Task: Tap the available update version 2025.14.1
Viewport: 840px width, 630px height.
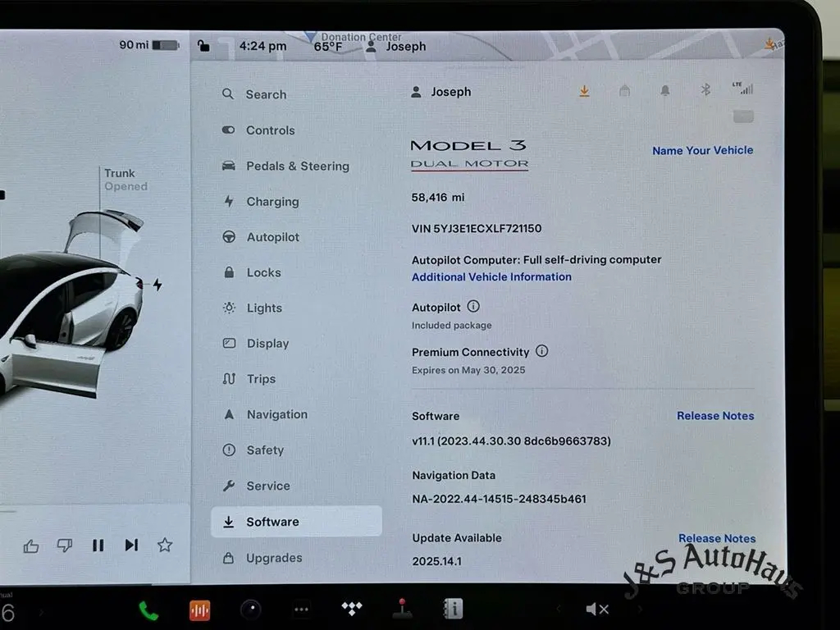Action: tap(436, 561)
